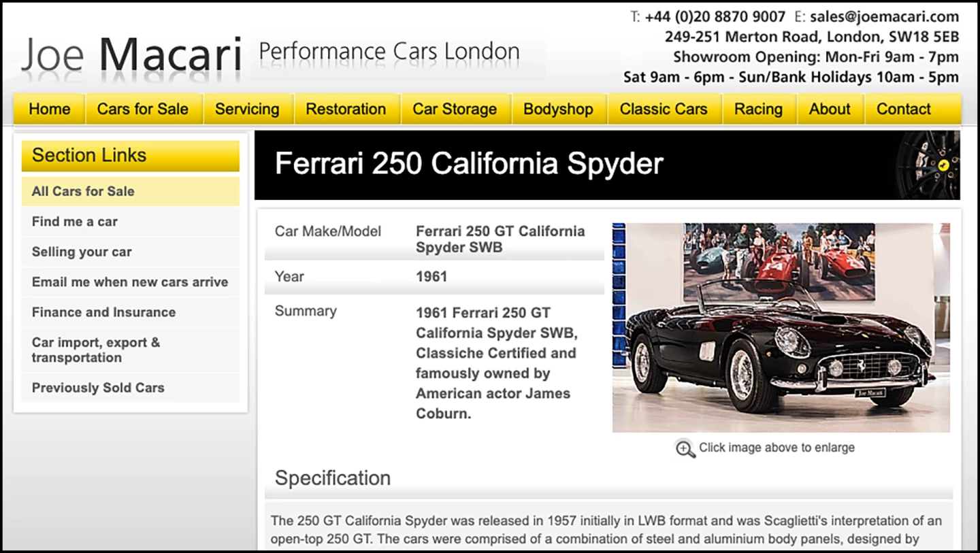View Previously Sold Cars

[98, 388]
